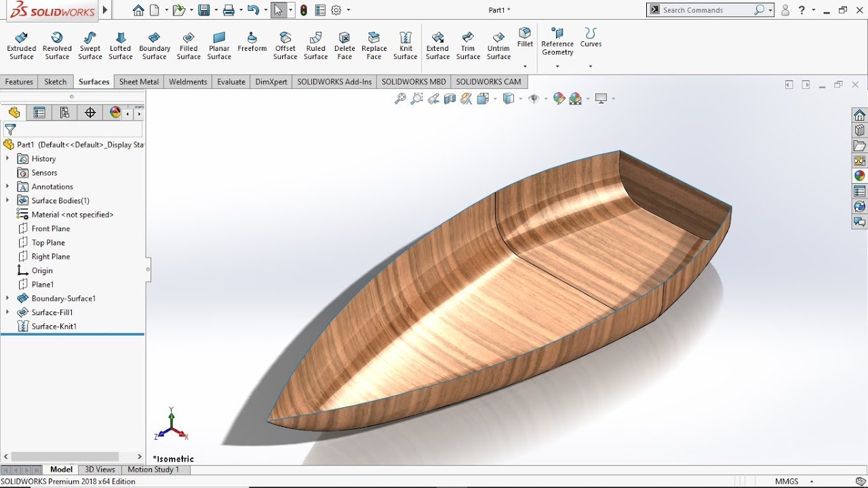This screenshot has width=868, height=488.
Task: Click the Untrim Surface tool
Action: 498,46
